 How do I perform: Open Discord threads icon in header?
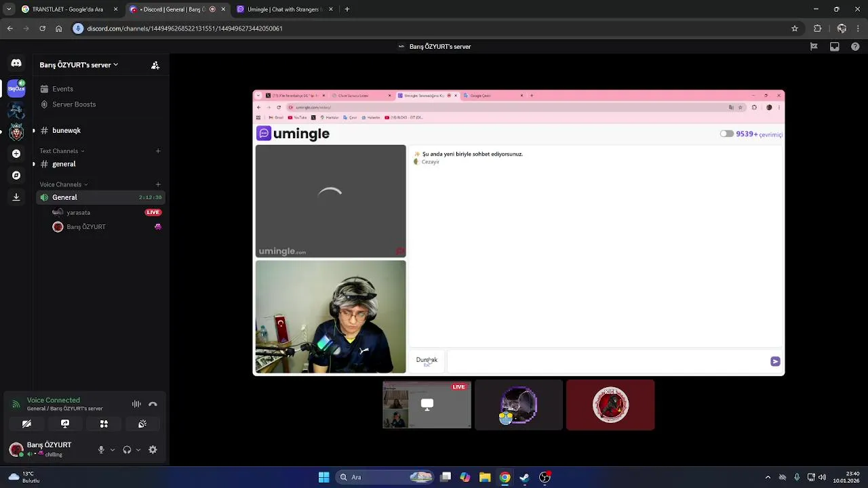pyautogui.click(x=814, y=47)
